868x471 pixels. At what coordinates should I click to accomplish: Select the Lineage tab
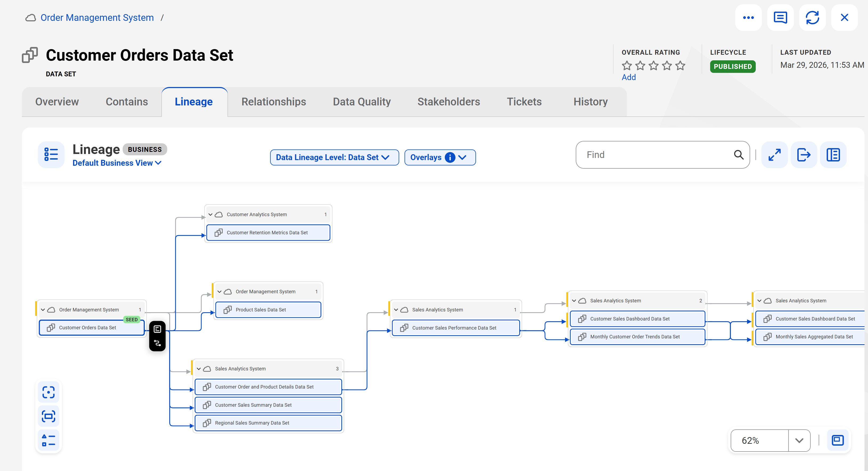pyautogui.click(x=194, y=102)
